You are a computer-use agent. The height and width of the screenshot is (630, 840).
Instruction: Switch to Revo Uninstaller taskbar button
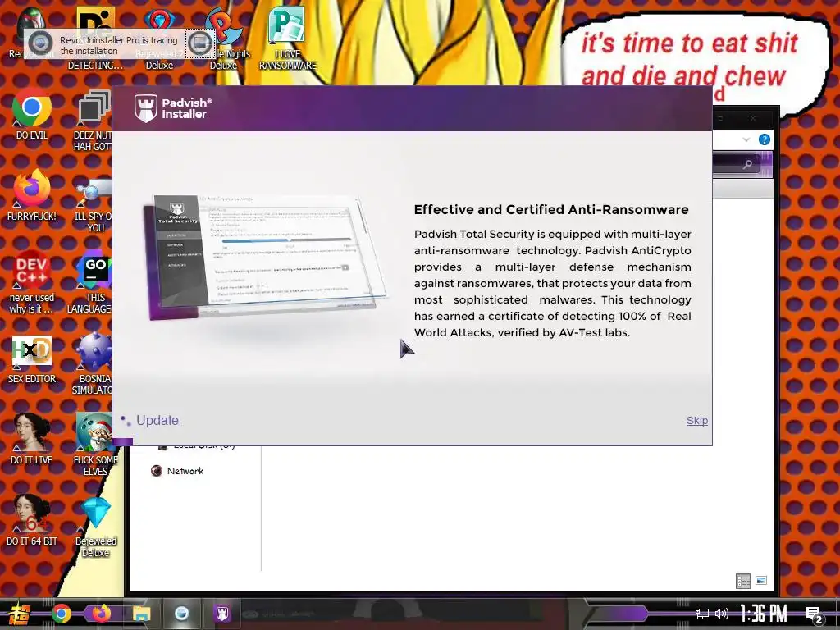point(181,614)
